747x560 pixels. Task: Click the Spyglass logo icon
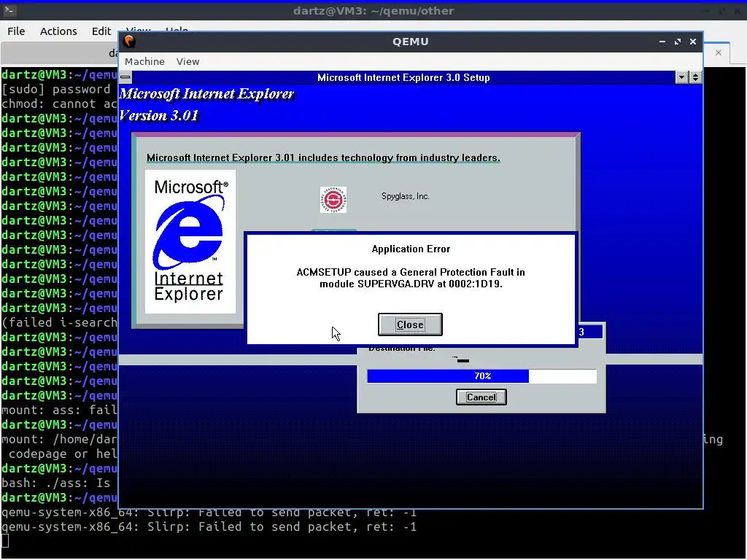click(x=333, y=200)
